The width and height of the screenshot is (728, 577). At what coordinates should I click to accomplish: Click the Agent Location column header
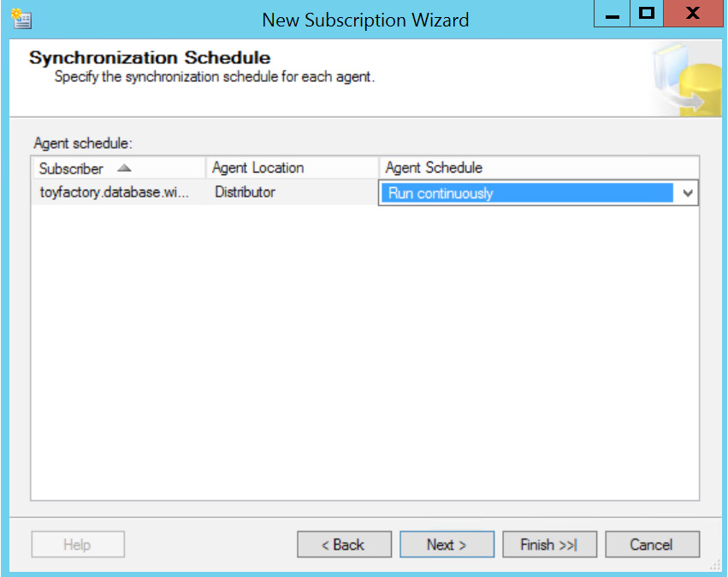coord(292,168)
